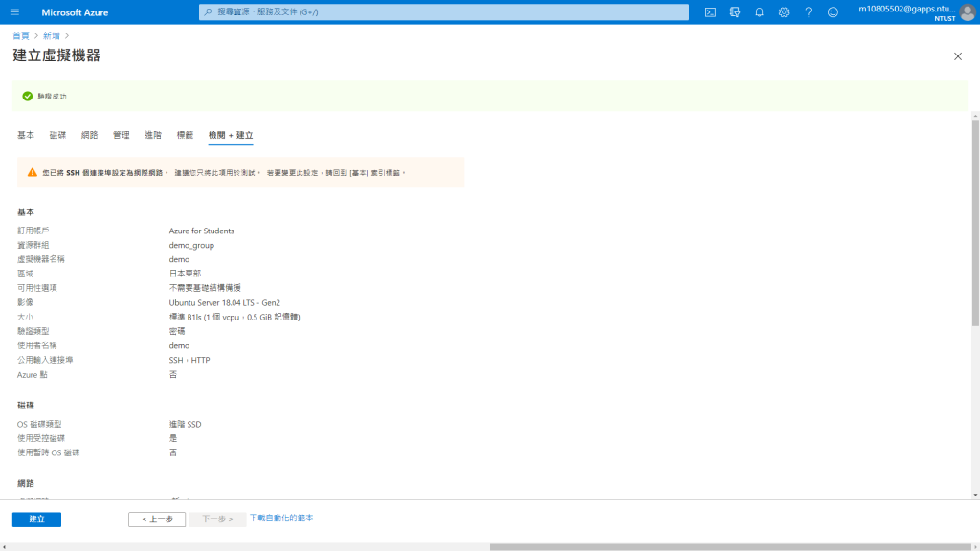Click the 使用暫時 OS 磁碟 label
Viewport: 980px width, 551px height.
(48, 452)
